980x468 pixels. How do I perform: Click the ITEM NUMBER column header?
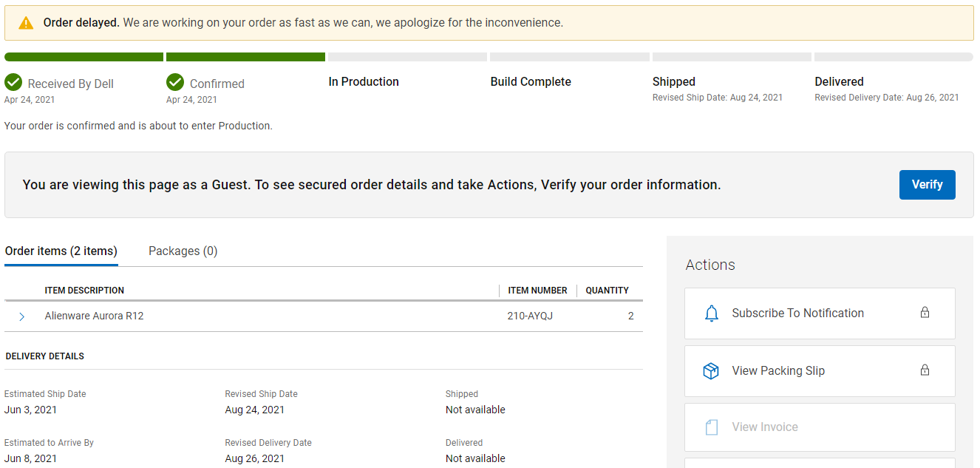coord(537,291)
